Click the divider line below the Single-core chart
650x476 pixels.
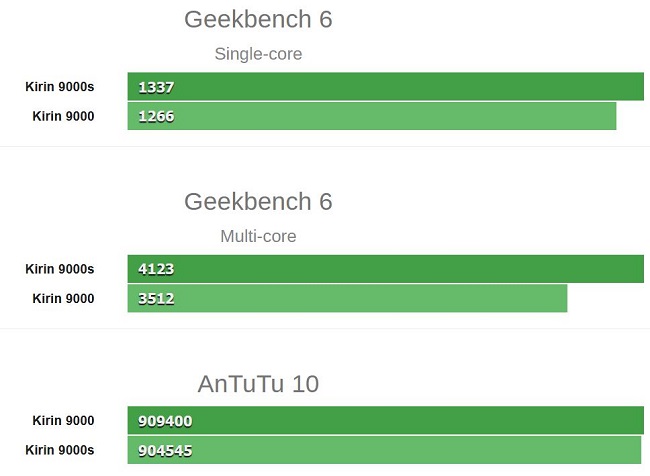point(325,147)
